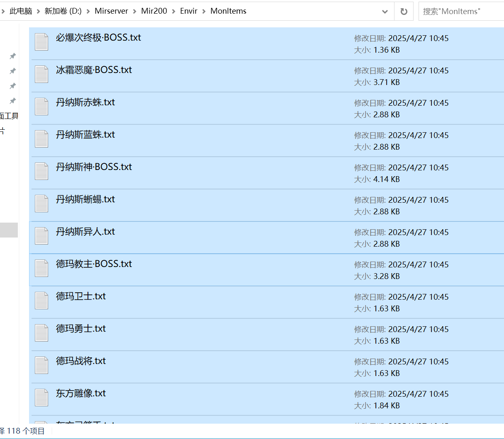Screen dimensions: 504x439
Task: Select file name 德玛卫士.txt
Action: click(x=81, y=296)
